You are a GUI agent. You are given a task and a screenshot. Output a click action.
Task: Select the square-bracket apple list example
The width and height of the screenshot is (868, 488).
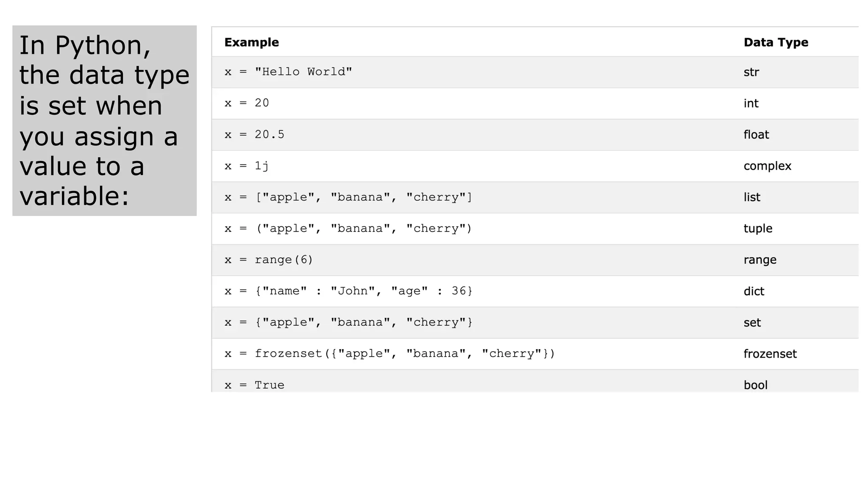point(348,197)
